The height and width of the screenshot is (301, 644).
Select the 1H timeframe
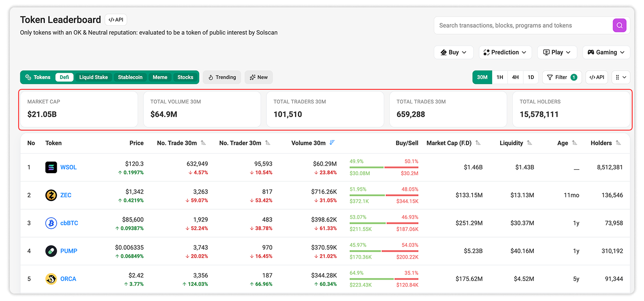500,77
